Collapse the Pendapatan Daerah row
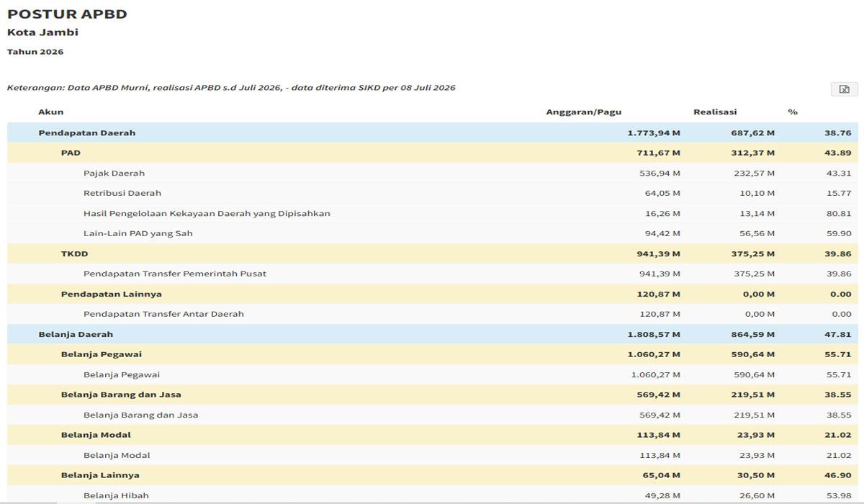The height and width of the screenshot is (504, 864). click(x=433, y=132)
